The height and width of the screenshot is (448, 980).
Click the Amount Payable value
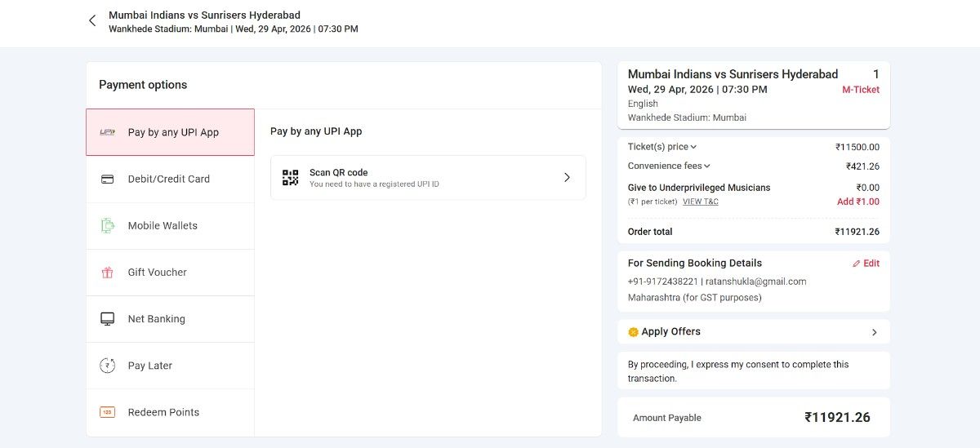[x=837, y=418]
